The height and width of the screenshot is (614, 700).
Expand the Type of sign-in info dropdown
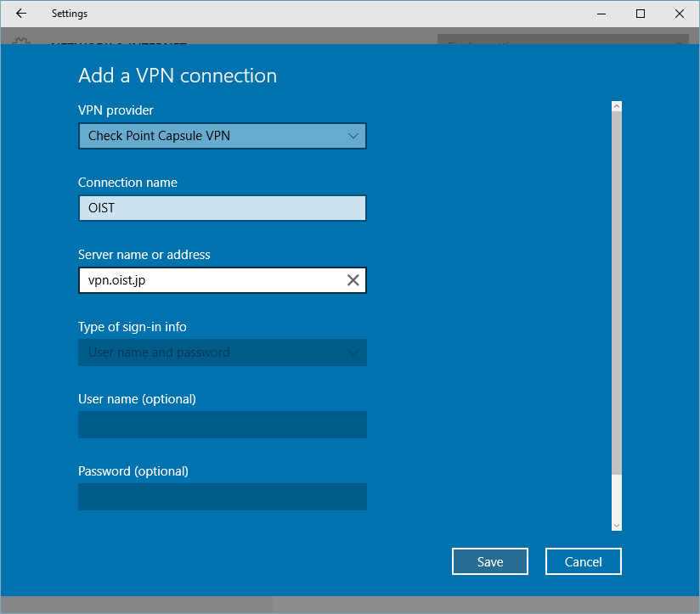pyautogui.click(x=222, y=352)
